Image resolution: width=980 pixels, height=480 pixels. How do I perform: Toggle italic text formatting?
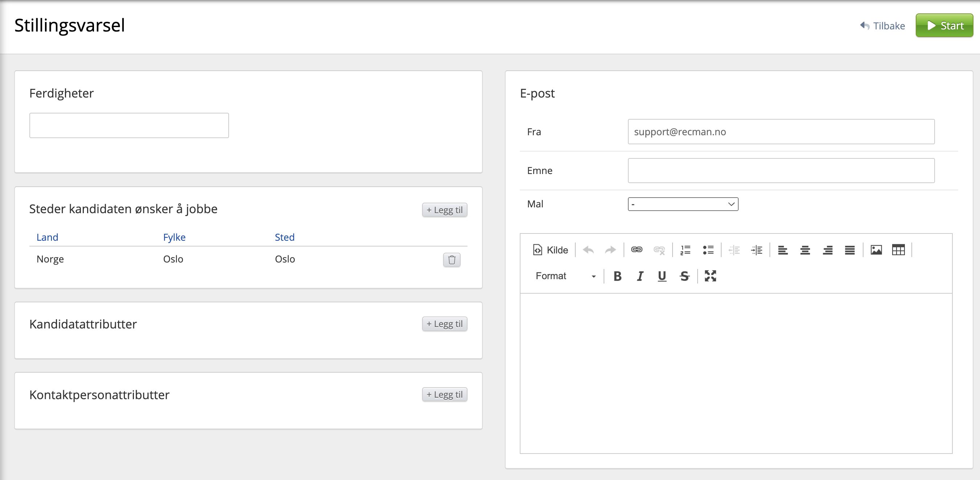pyautogui.click(x=640, y=276)
